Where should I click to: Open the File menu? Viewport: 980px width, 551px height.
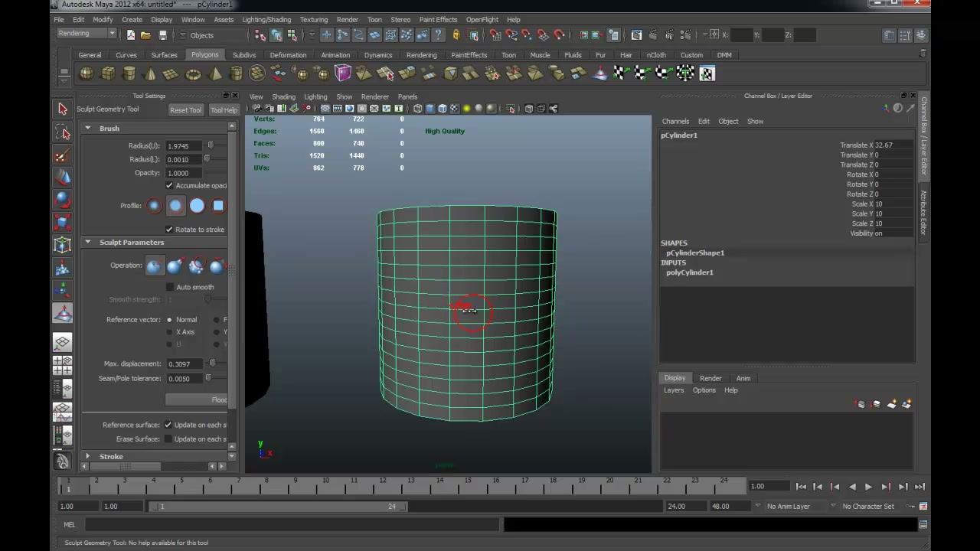click(59, 19)
